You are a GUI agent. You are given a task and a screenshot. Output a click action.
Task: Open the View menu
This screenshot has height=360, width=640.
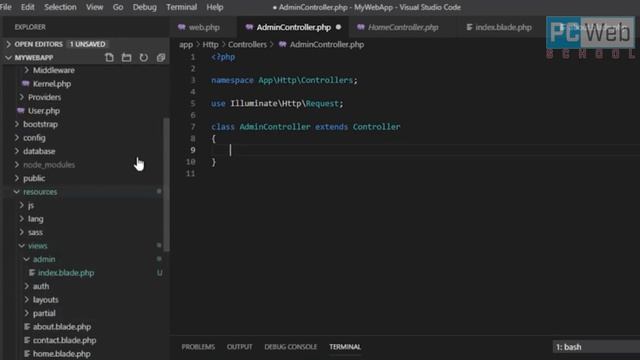click(94, 7)
